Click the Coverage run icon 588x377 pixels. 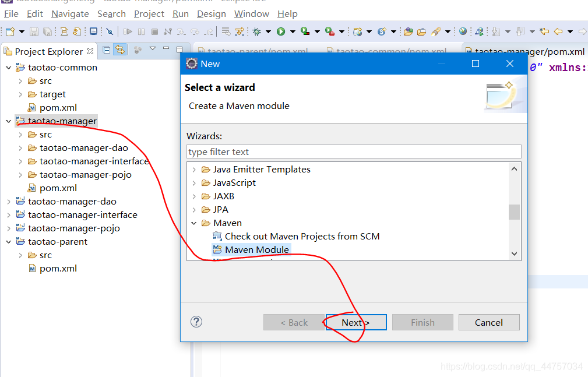305,31
